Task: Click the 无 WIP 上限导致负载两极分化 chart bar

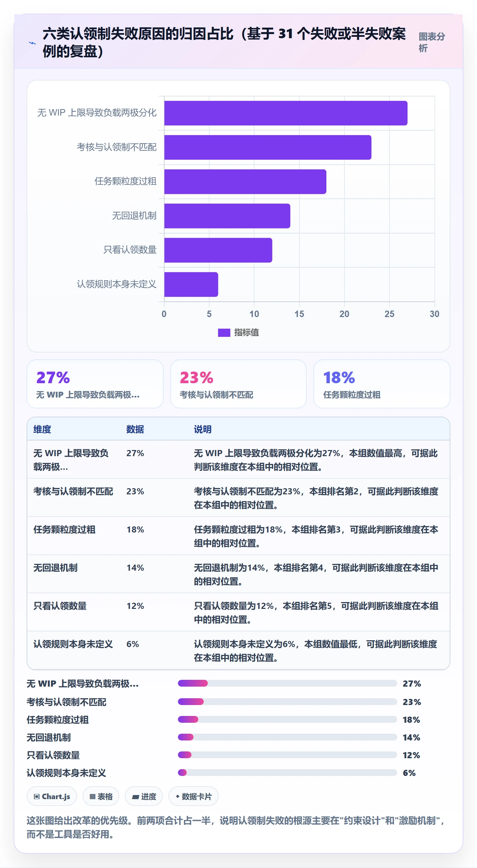Action: [x=286, y=113]
